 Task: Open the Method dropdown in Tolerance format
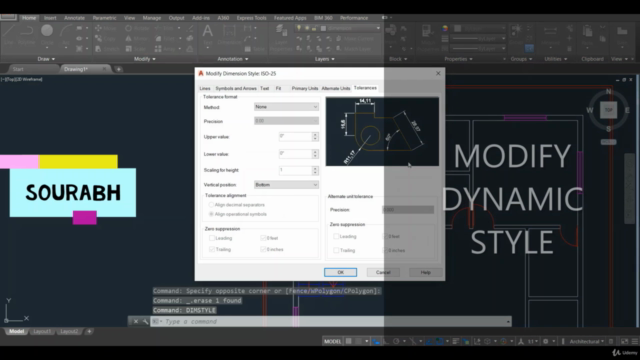[286, 107]
